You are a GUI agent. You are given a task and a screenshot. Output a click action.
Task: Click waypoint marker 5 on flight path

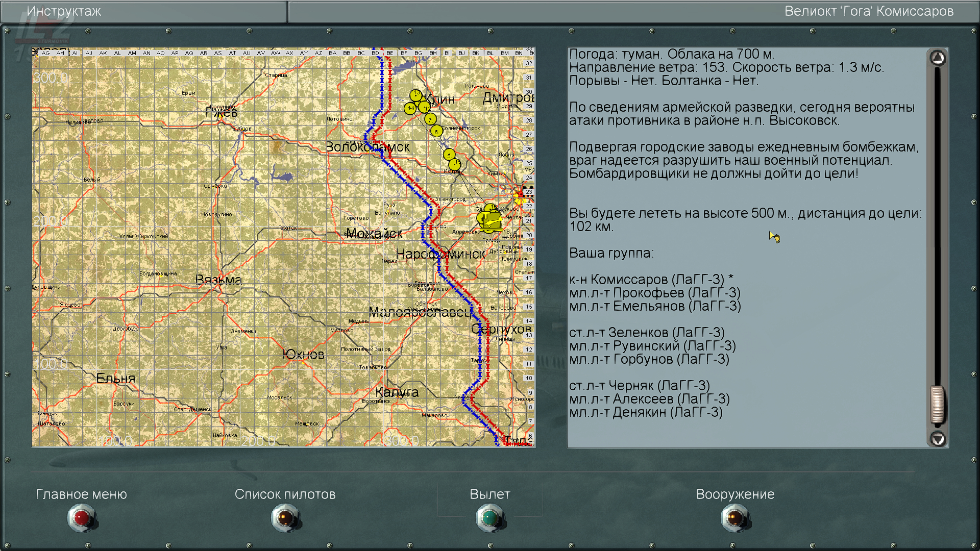click(449, 154)
